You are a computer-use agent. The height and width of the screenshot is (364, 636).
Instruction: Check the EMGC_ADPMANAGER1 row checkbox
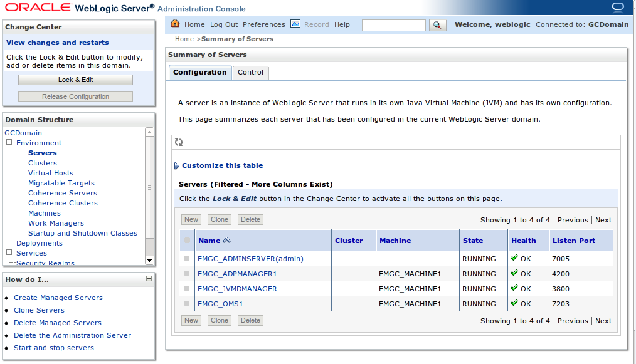(186, 273)
